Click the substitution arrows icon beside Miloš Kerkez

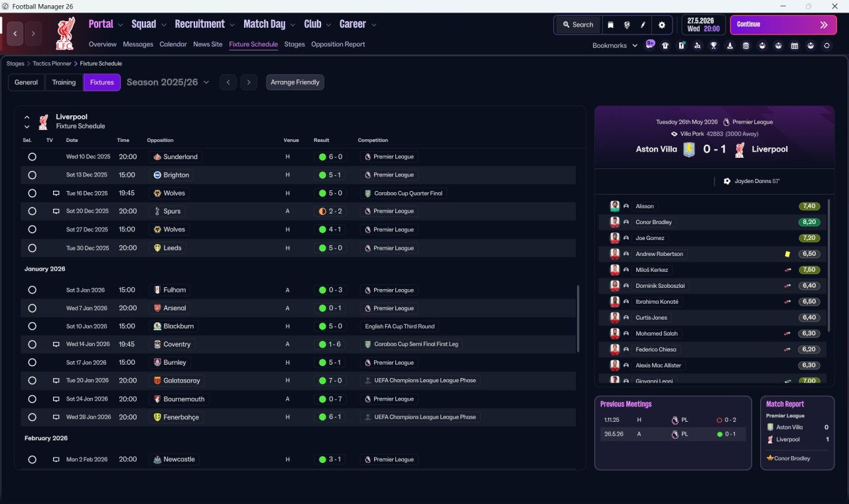click(788, 270)
